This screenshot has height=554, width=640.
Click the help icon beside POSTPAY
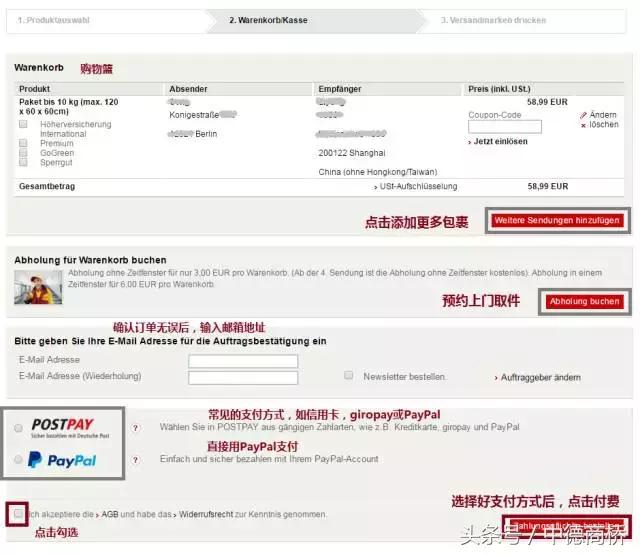(135, 427)
